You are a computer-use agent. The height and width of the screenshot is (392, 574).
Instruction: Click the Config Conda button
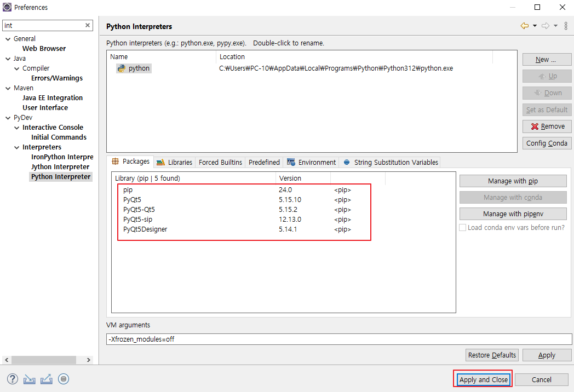(x=547, y=143)
